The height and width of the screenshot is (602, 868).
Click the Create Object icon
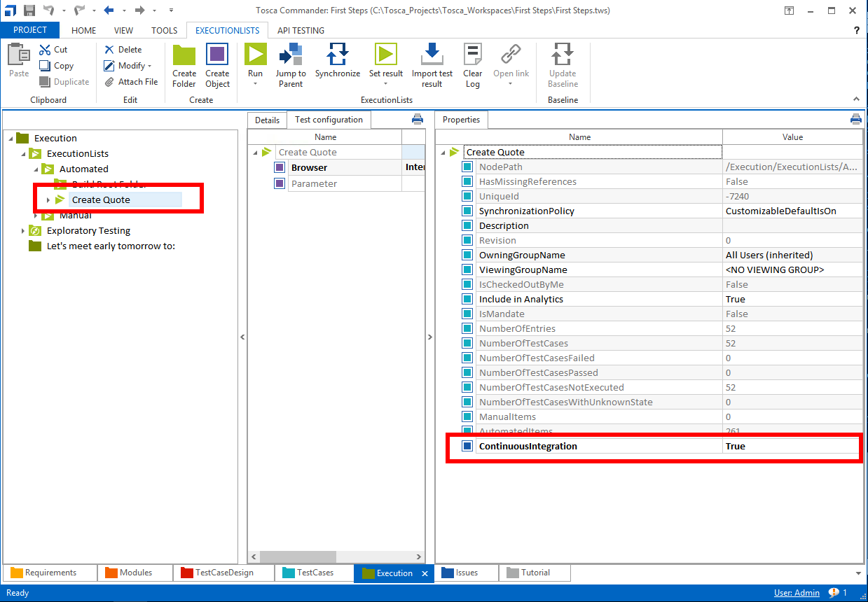[x=217, y=55]
